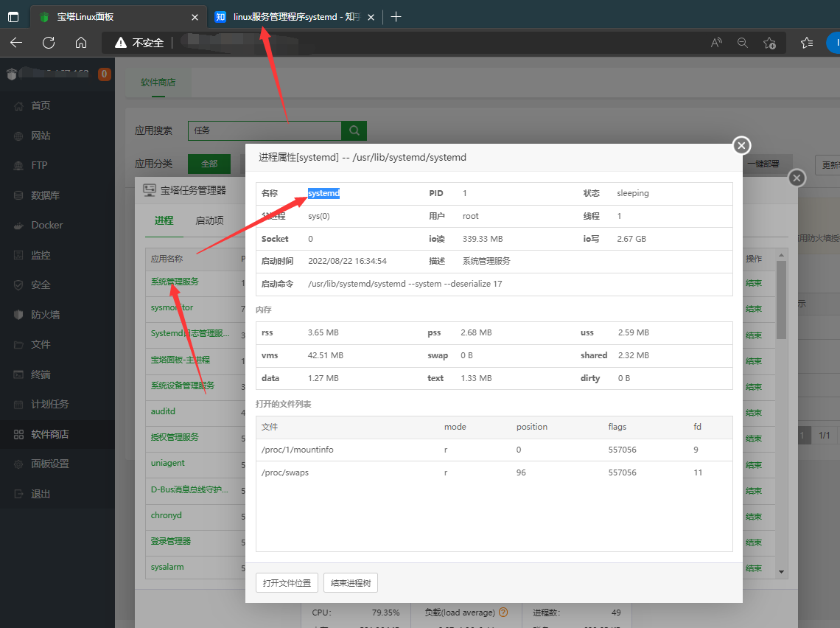Click the /proc/swaps file row
The image size is (840, 628).
tap(494, 472)
